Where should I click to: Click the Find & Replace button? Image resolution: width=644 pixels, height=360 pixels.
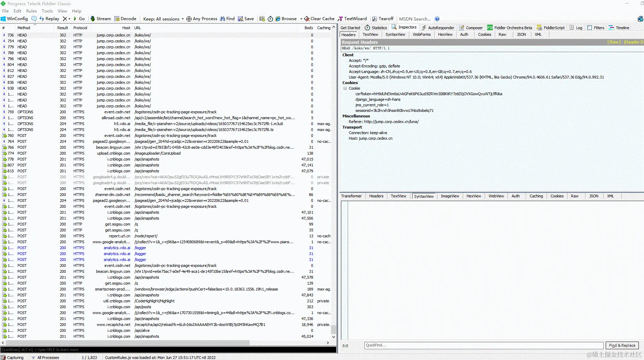[x=622, y=345]
